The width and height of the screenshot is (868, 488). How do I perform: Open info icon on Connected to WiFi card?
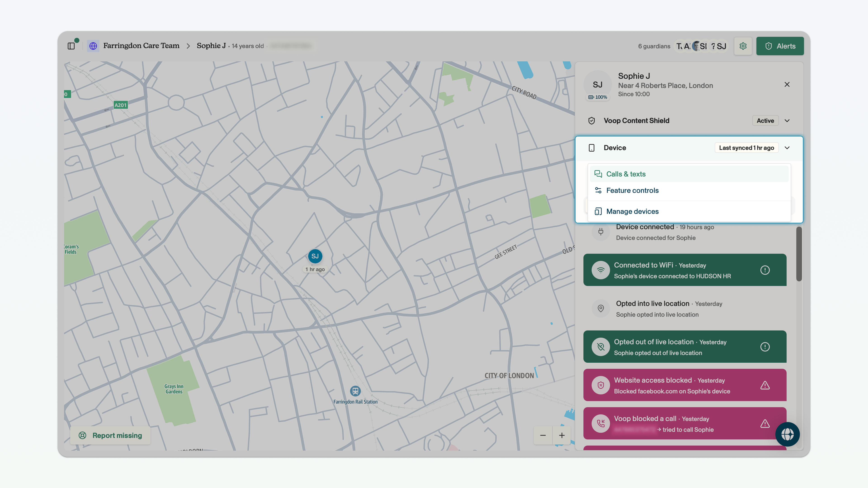tap(765, 270)
